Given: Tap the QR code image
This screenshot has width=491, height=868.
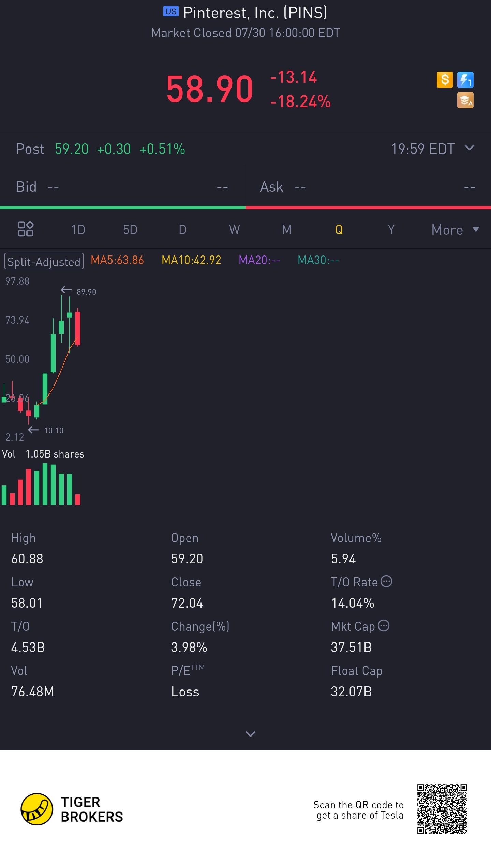Looking at the screenshot, I should coord(442,809).
